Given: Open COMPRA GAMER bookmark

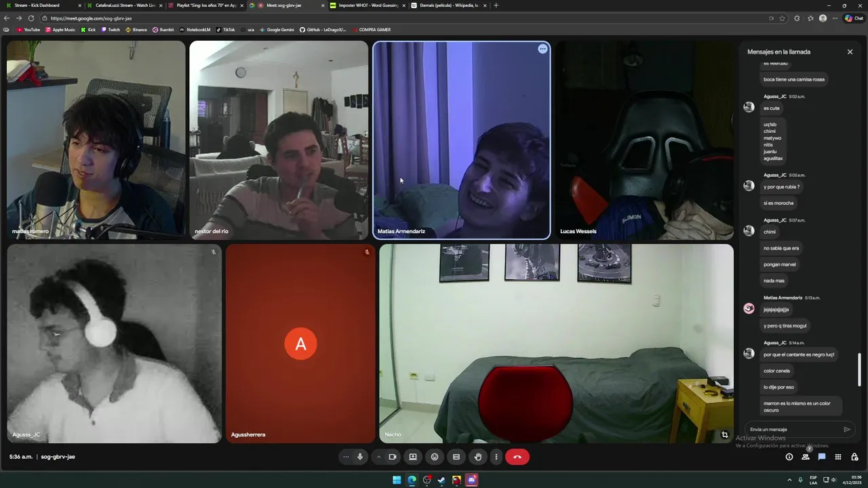Looking at the screenshot, I should [371, 30].
